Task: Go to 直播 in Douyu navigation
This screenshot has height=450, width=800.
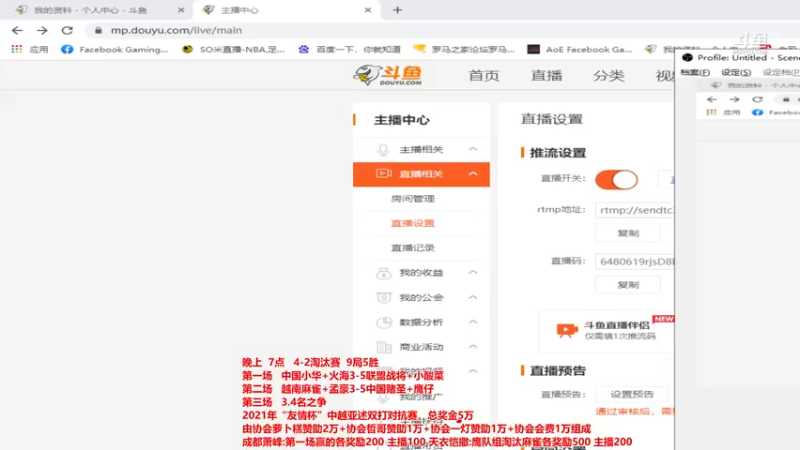Action: click(546, 76)
